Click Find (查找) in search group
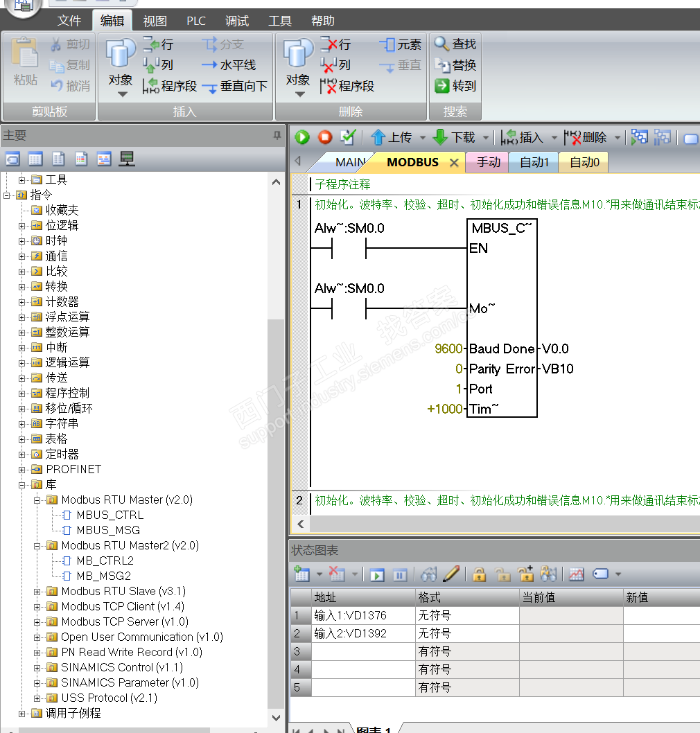700x733 pixels. pos(455,44)
